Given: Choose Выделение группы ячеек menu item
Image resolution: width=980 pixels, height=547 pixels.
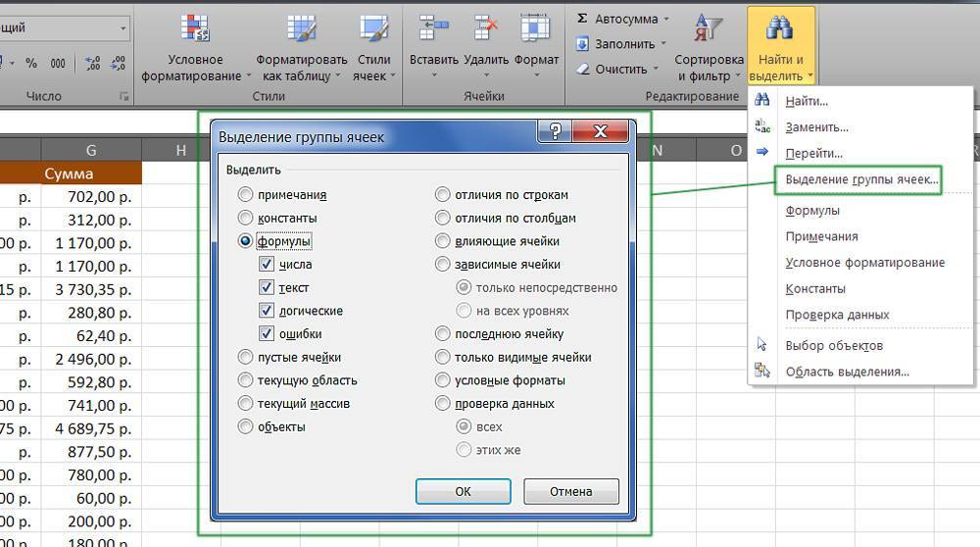Looking at the screenshot, I should tap(861, 179).
